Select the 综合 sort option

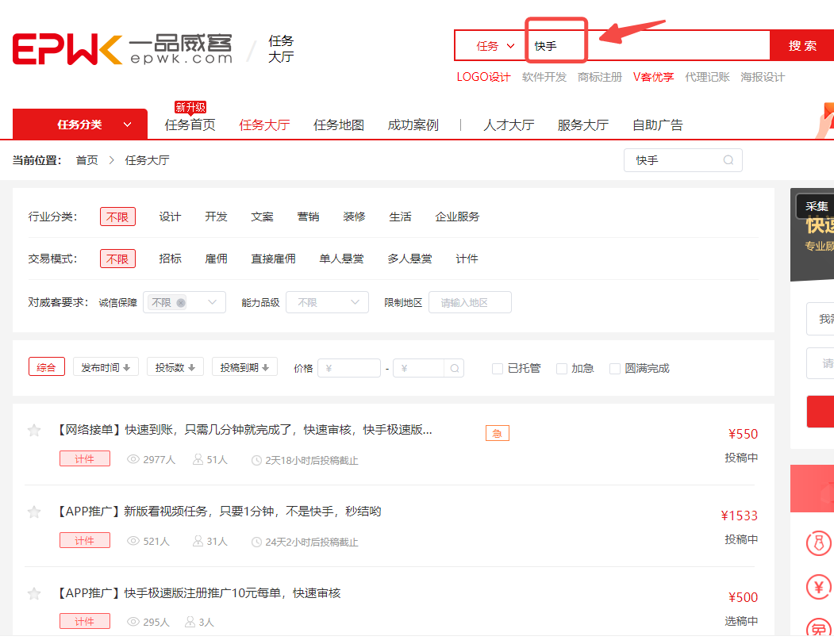click(46, 367)
